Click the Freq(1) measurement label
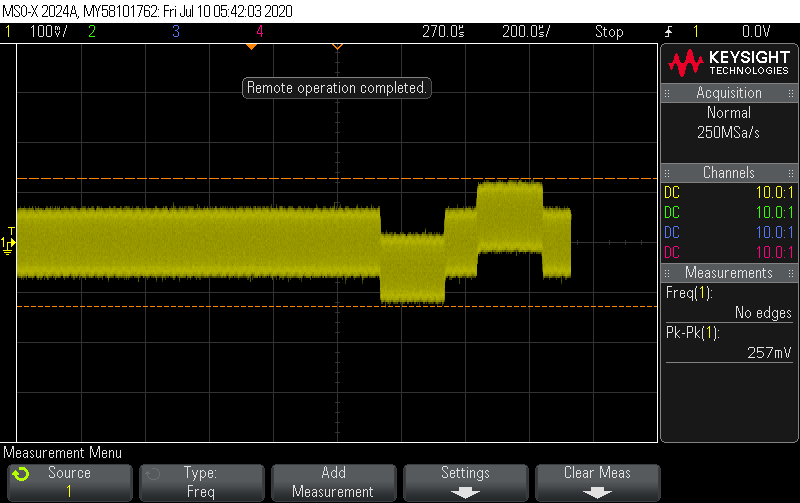The image size is (800, 503). [x=689, y=293]
